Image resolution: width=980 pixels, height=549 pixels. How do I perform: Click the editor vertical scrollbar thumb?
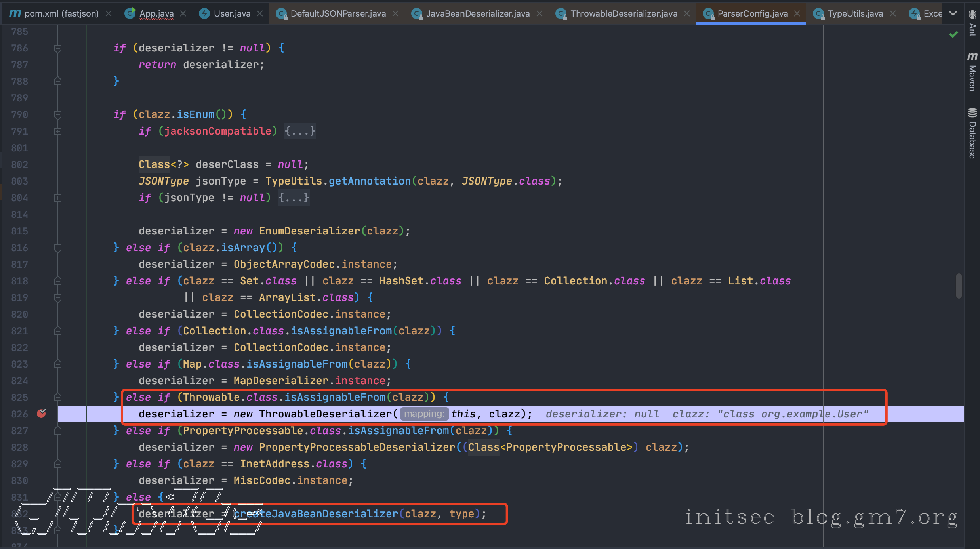[x=959, y=286]
